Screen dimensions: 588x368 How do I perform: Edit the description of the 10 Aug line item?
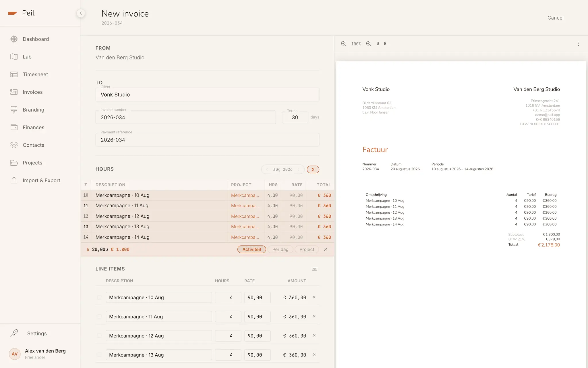[159, 298]
